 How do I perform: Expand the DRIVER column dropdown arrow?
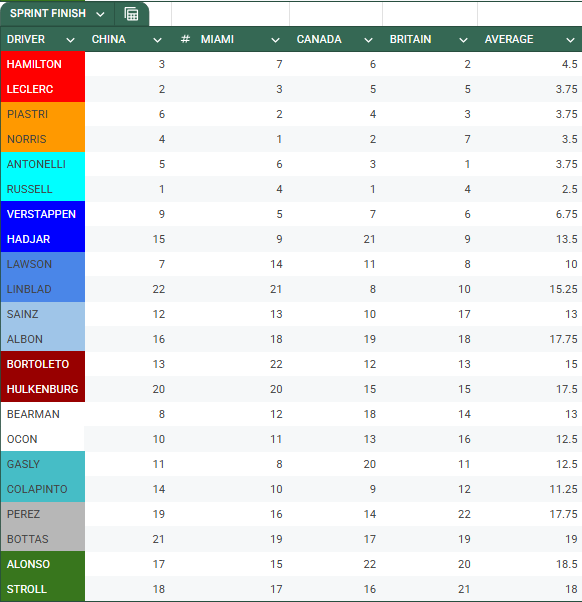coord(70,40)
